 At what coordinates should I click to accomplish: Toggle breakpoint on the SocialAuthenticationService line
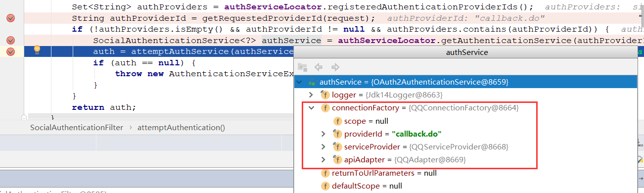[x=11, y=40]
